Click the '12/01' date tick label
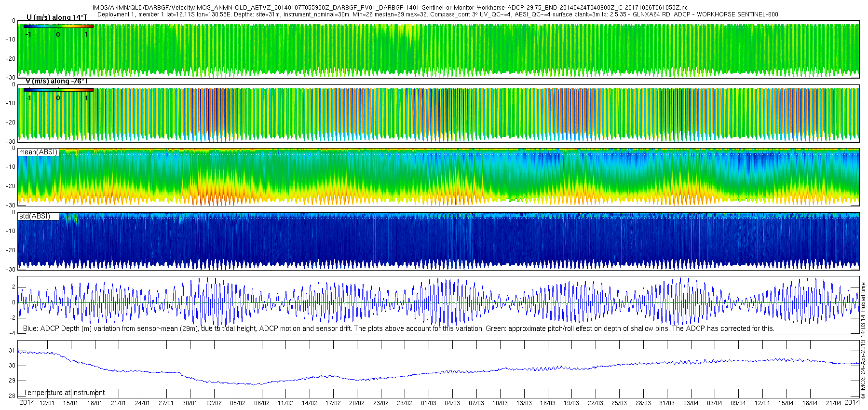The height and width of the screenshot is (410, 868). tap(47, 403)
